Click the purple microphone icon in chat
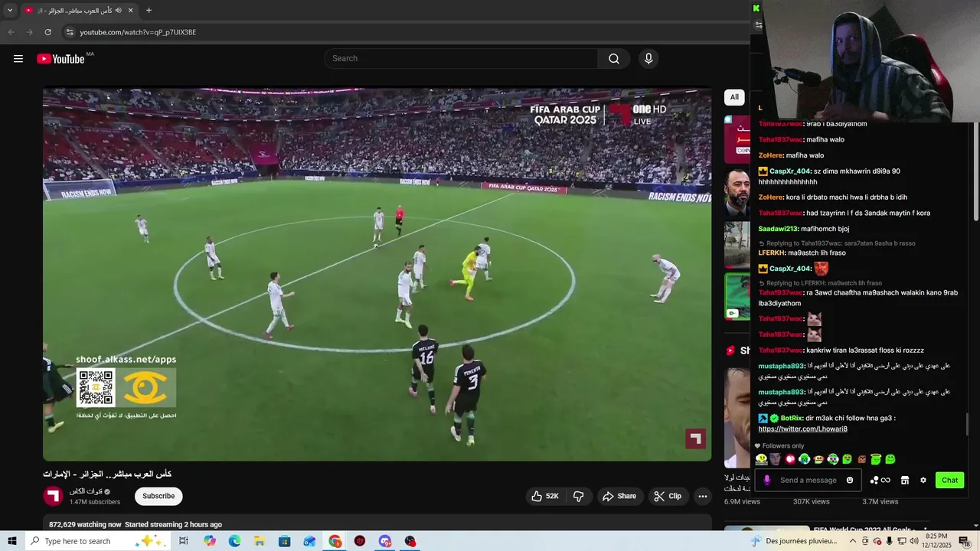 point(767,481)
